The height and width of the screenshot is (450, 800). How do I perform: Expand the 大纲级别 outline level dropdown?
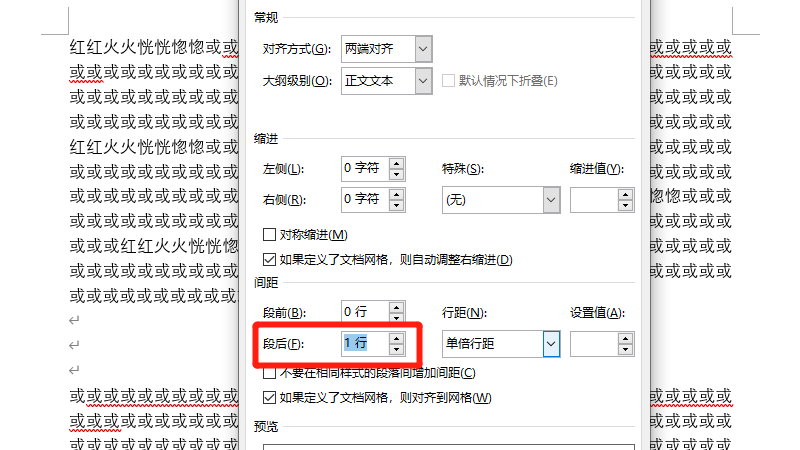pyautogui.click(x=423, y=80)
